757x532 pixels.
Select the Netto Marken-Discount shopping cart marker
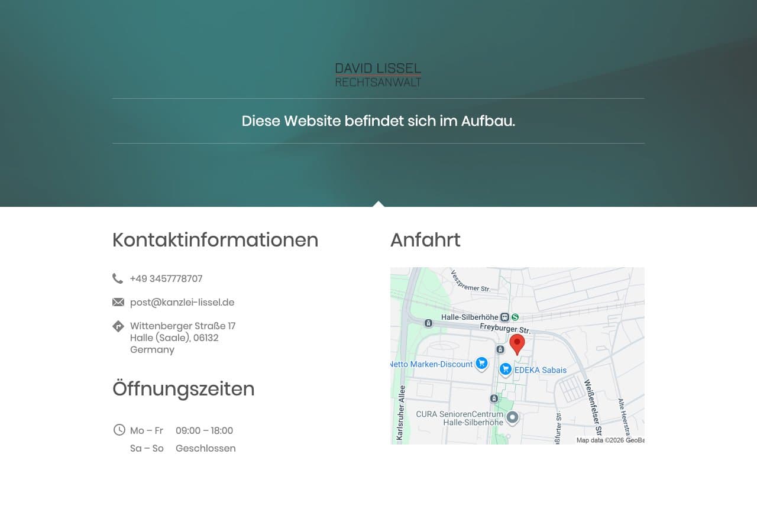[481, 363]
